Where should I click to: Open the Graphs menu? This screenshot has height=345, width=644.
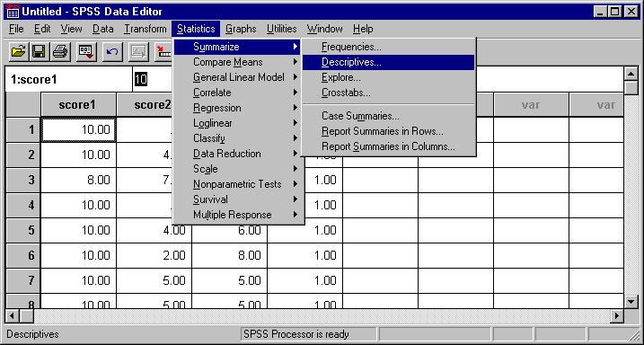tap(241, 29)
